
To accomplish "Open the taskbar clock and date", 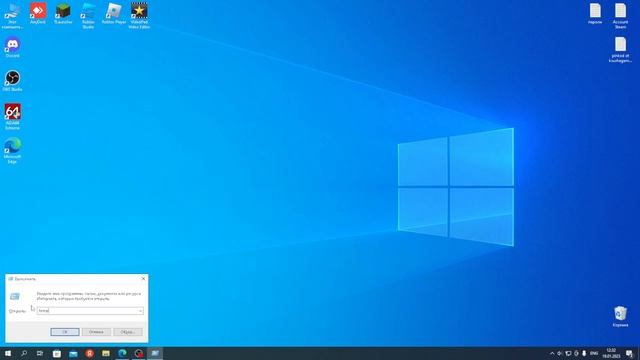I will (x=611, y=353).
